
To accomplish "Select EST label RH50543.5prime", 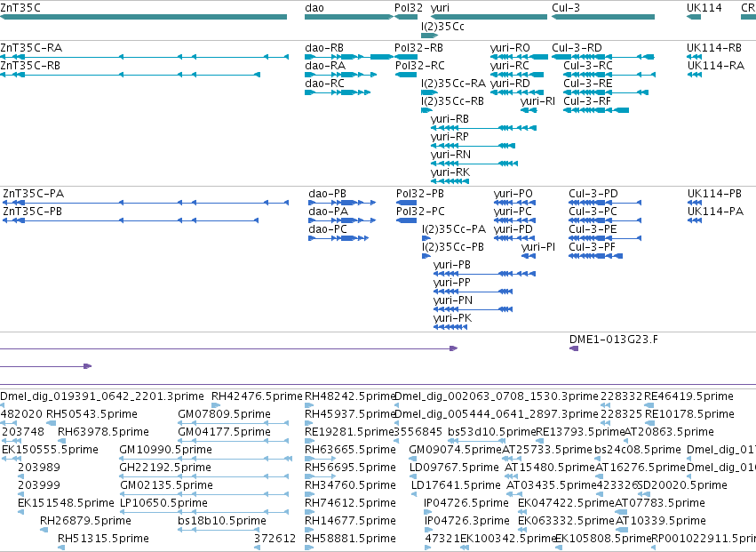I will (92, 414).
